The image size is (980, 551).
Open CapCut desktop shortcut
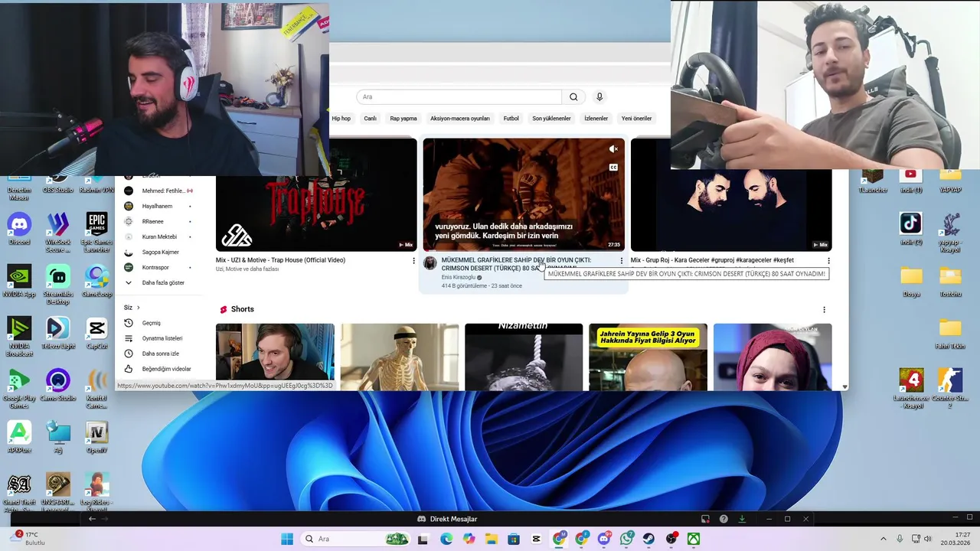[x=96, y=333]
